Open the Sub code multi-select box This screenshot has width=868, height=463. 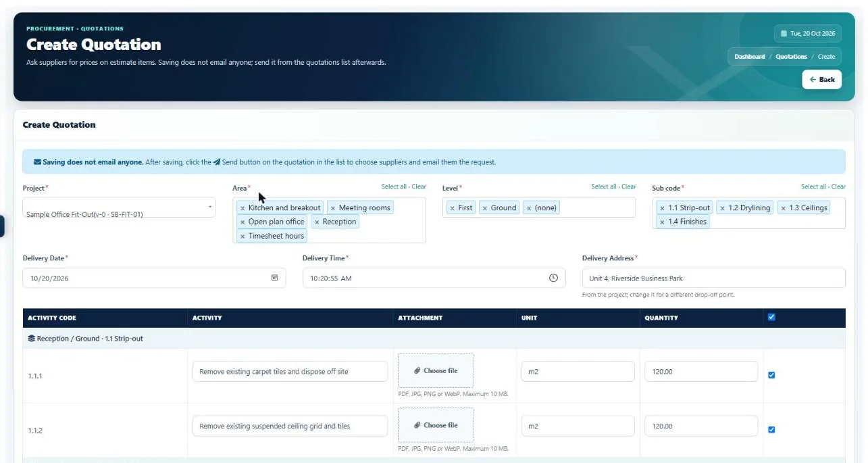pos(748,214)
